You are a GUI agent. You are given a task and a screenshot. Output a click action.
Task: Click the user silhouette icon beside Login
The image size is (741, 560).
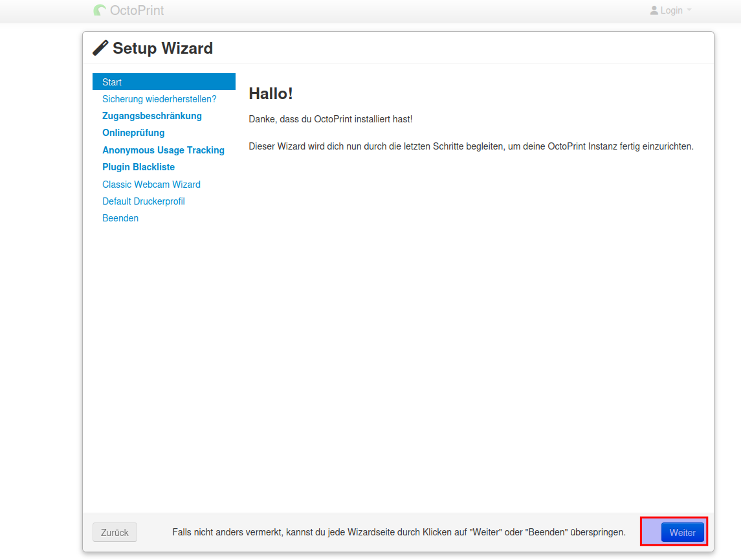(654, 10)
